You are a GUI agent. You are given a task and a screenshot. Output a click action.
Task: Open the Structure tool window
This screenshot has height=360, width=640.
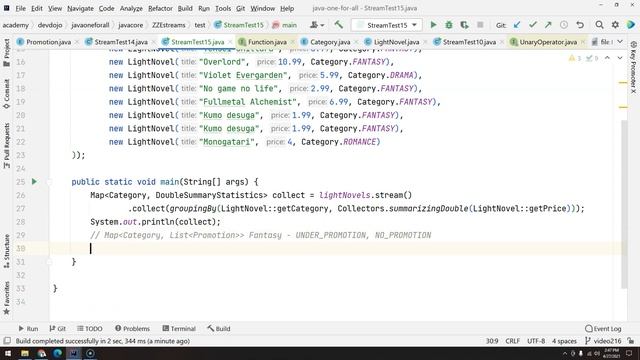(x=7, y=251)
